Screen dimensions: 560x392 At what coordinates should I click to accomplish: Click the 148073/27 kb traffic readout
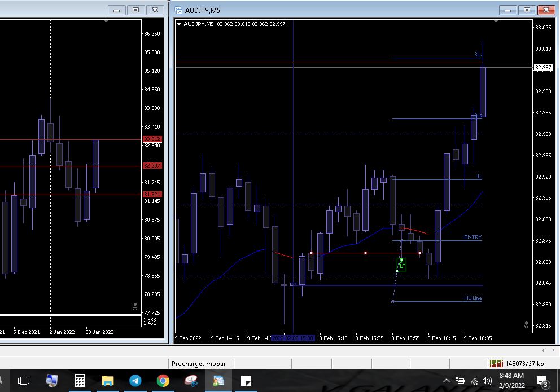(524, 364)
